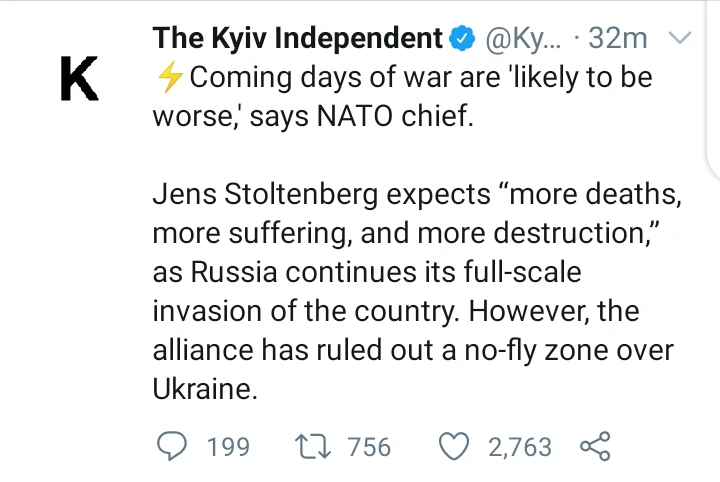This screenshot has height=482, width=720.
Task: Retweet the Kyiv Independent post
Action: coord(312,446)
